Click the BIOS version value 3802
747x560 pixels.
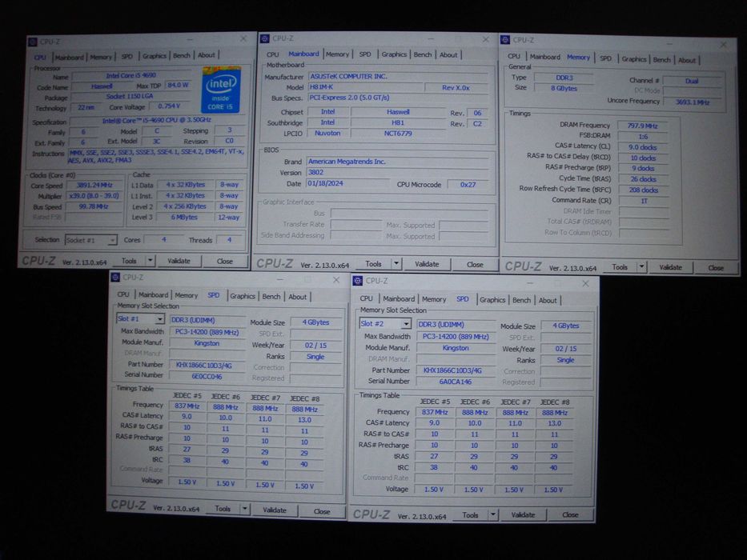tap(398, 172)
